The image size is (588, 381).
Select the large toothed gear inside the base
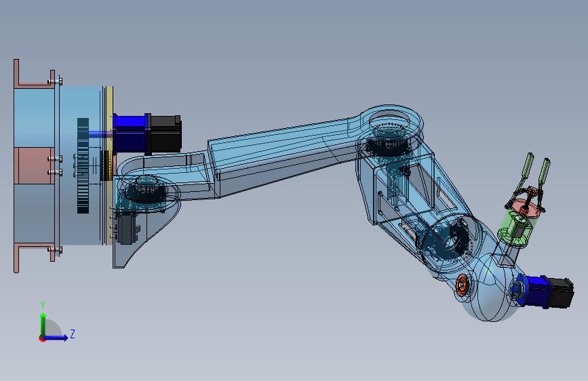point(83,165)
